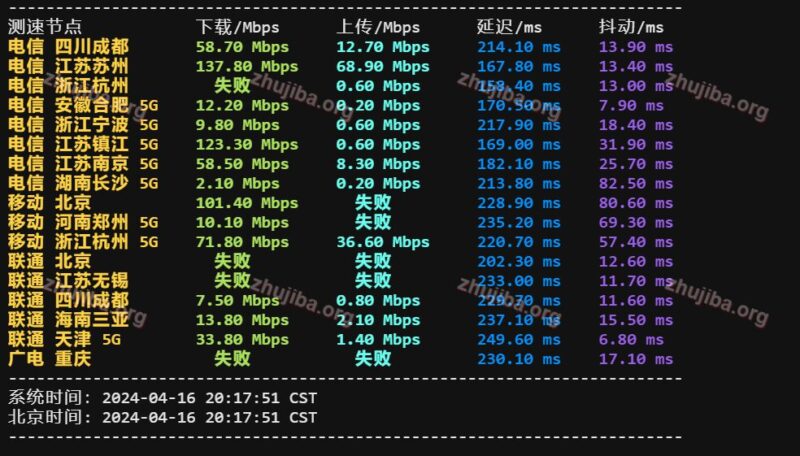Click 失败 download result for 电信 浙江杭州

click(x=233, y=86)
